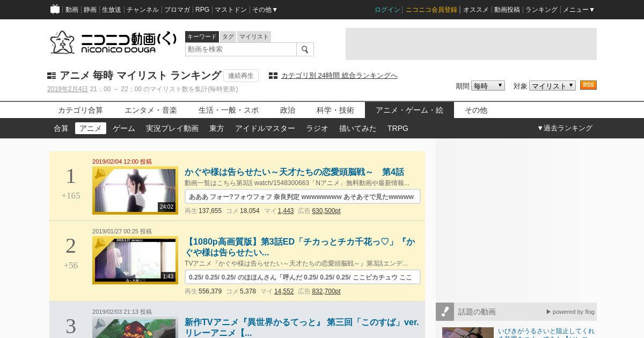Select the TRPG subcategory
Screen dimensions: 644x338
tap(398, 128)
